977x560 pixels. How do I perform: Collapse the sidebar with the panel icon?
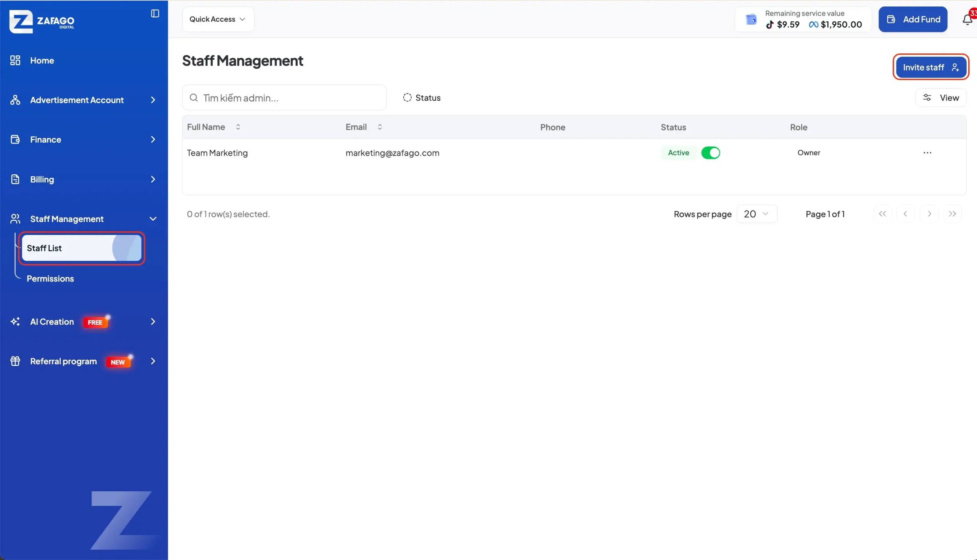(x=155, y=13)
